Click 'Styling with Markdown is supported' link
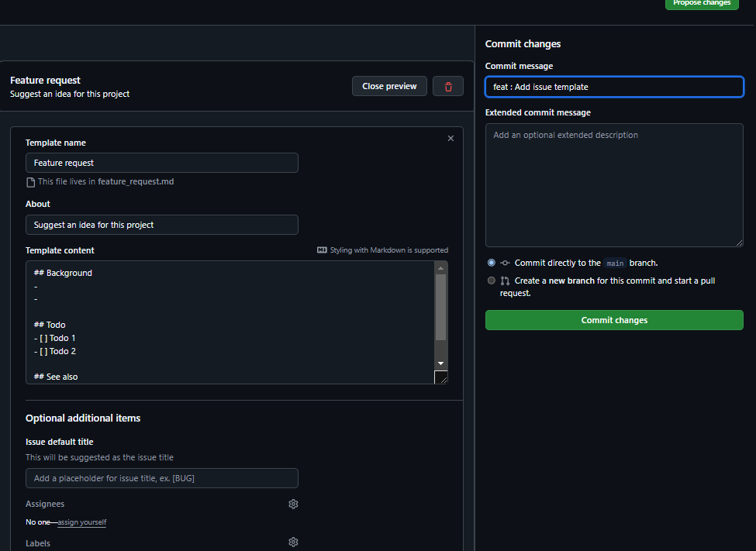This screenshot has height=551, width=756. pos(388,250)
